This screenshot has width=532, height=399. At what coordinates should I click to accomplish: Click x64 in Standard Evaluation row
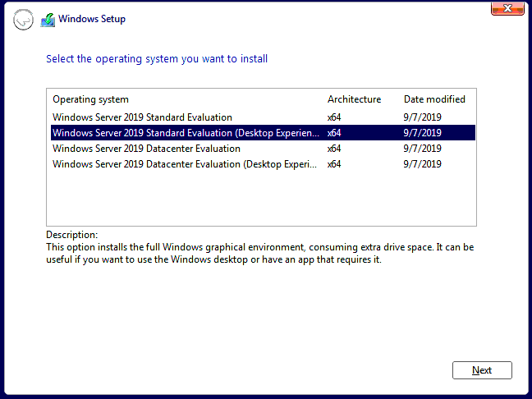pyautogui.click(x=334, y=117)
